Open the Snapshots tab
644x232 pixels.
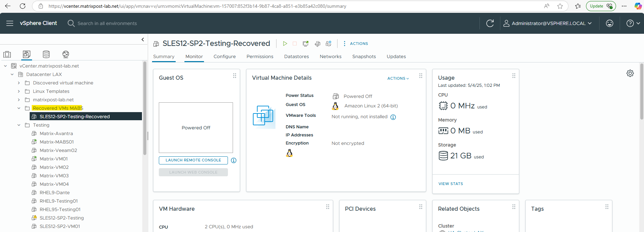click(364, 56)
